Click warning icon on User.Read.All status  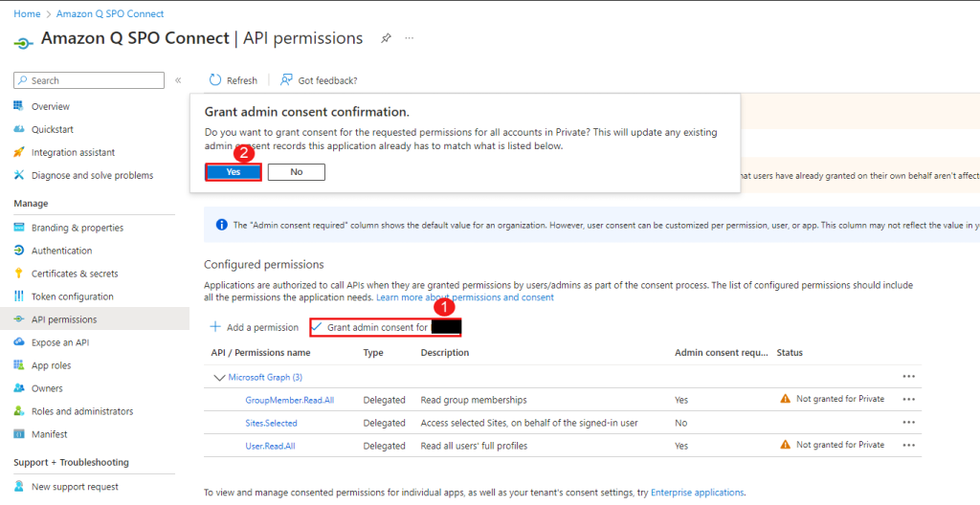click(x=786, y=445)
